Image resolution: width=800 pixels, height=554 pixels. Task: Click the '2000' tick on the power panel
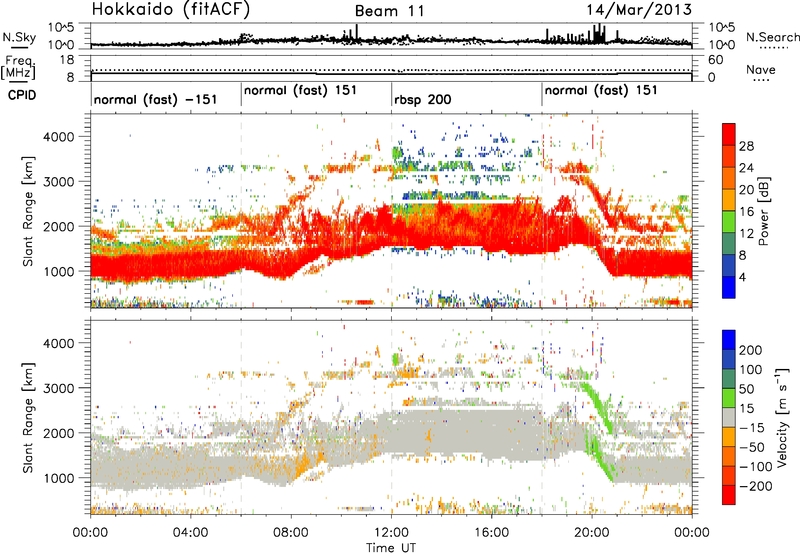(58, 226)
